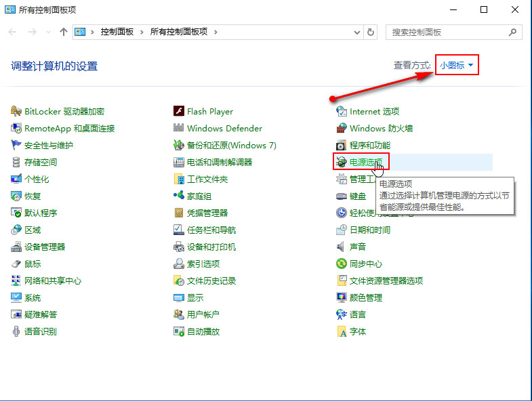532x401 pixels.
Task: Click the refresh button
Action: pos(371,33)
